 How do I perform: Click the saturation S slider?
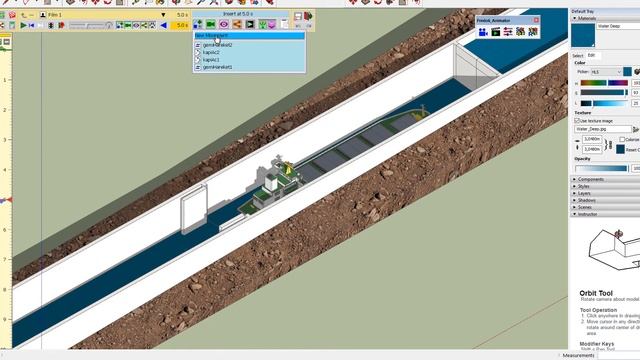(604, 93)
